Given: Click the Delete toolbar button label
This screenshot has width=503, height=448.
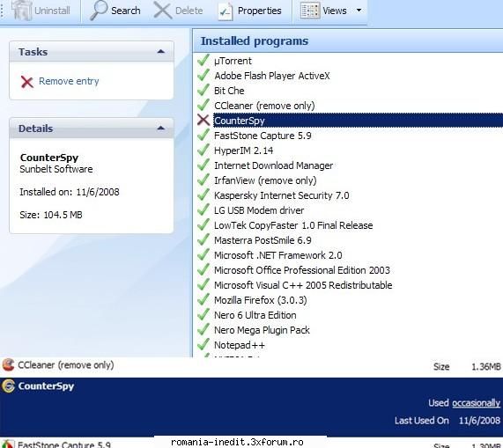Looking at the screenshot, I should click(189, 11).
